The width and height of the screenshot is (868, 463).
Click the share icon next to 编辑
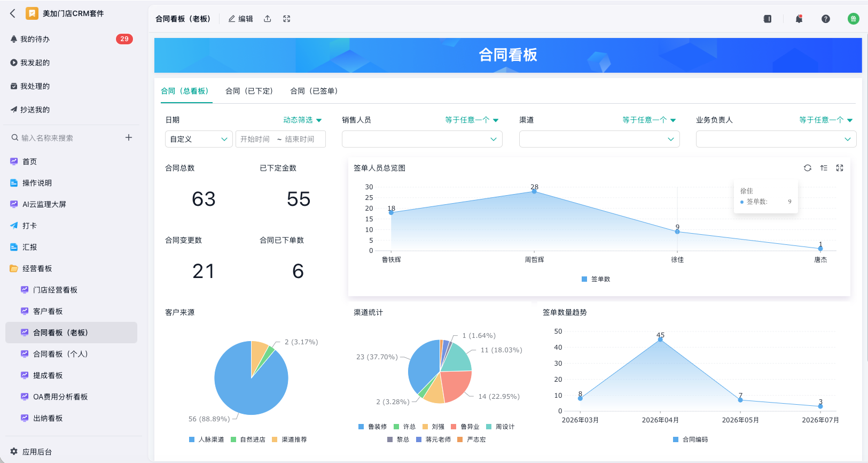click(x=268, y=19)
